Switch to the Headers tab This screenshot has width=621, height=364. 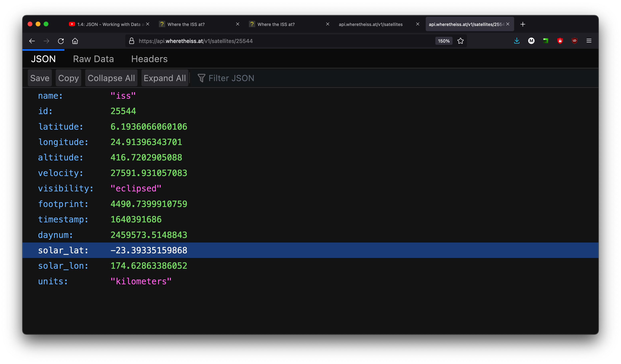(x=149, y=59)
